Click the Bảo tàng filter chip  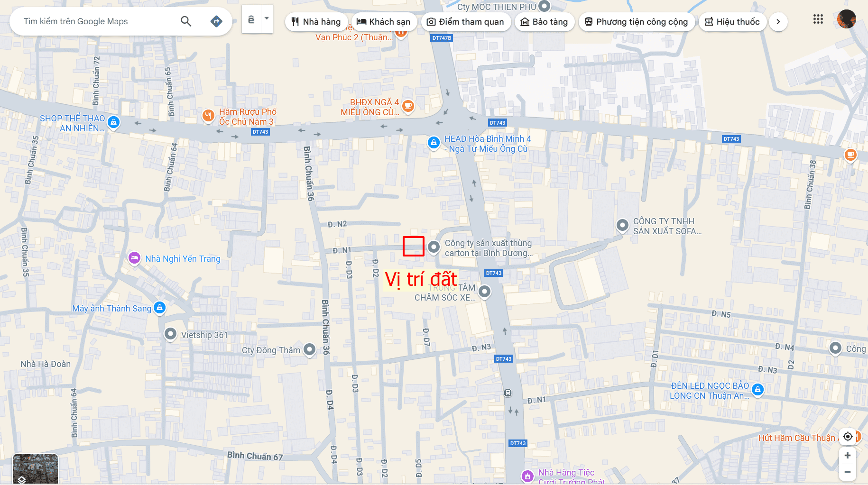click(544, 22)
